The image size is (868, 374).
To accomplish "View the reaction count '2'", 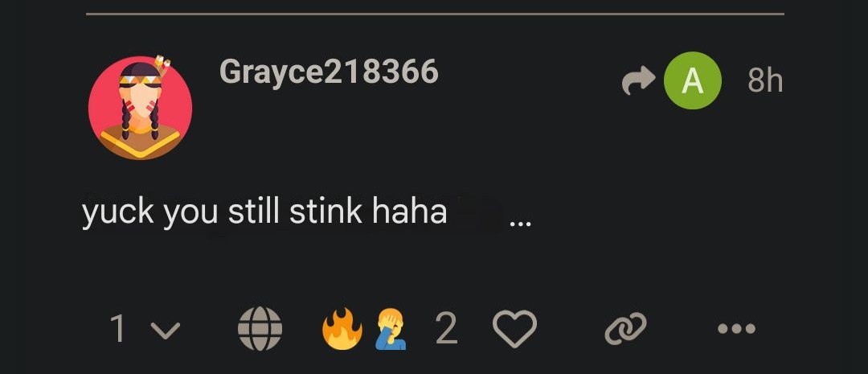I will tap(446, 328).
